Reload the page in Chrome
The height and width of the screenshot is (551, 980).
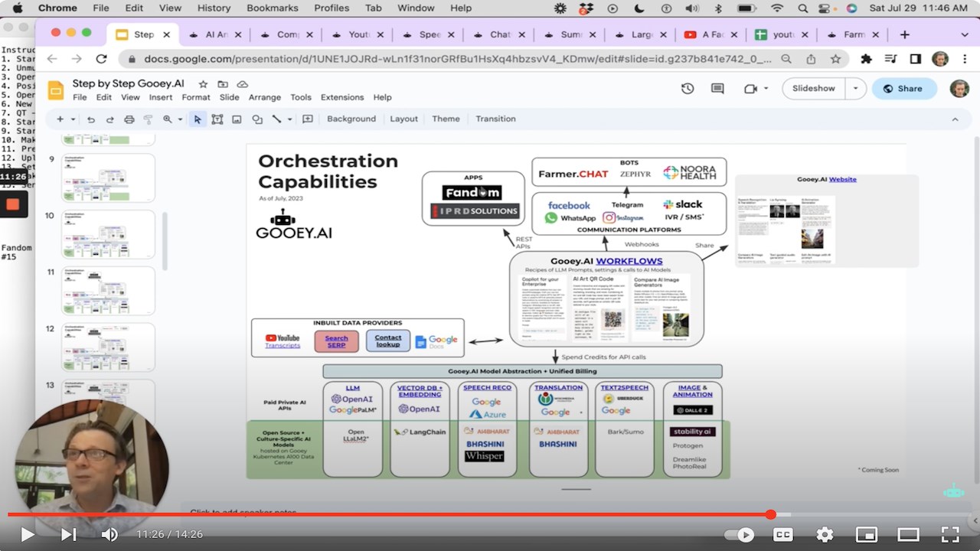tap(101, 59)
